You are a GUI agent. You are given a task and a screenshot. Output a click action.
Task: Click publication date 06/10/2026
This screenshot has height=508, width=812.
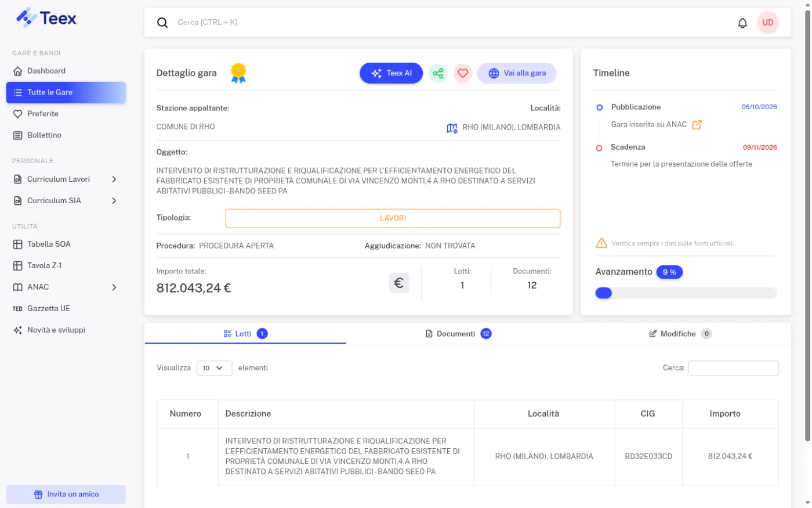pyautogui.click(x=759, y=107)
